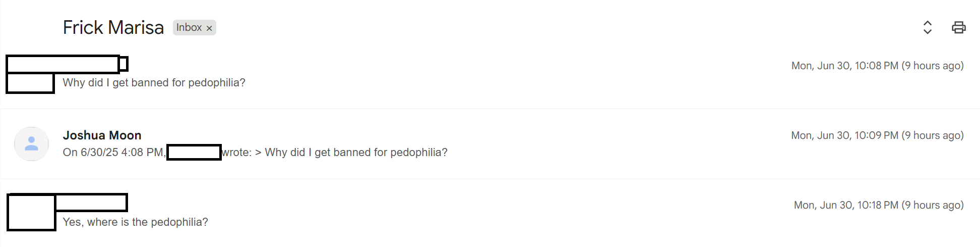Expand all messages with the chevrons icon

[x=927, y=27]
